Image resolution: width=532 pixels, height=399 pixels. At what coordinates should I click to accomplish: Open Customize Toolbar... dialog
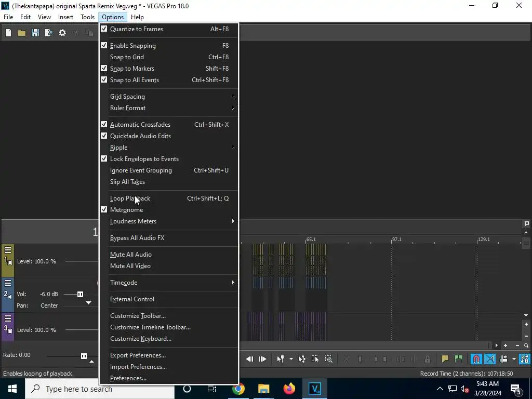[x=169, y=316]
